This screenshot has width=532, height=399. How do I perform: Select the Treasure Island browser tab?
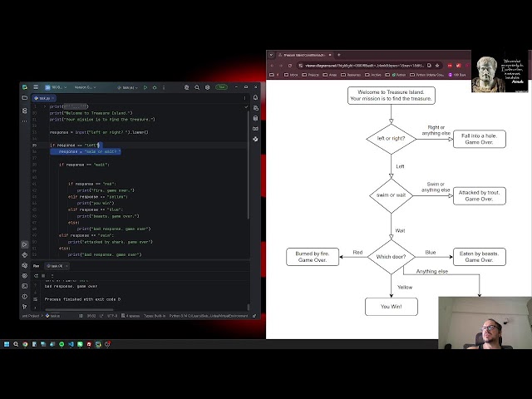304,55
